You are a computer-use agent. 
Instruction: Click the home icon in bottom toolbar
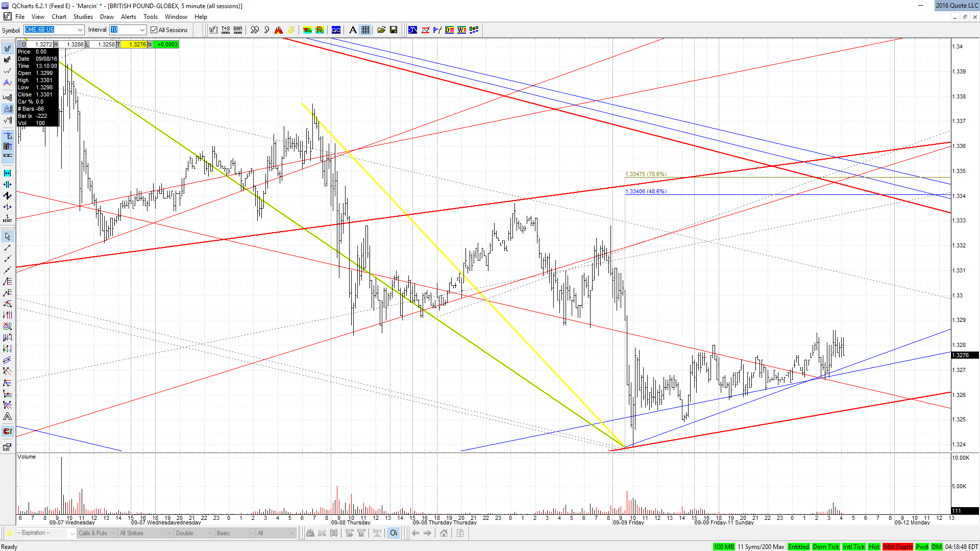point(444,533)
